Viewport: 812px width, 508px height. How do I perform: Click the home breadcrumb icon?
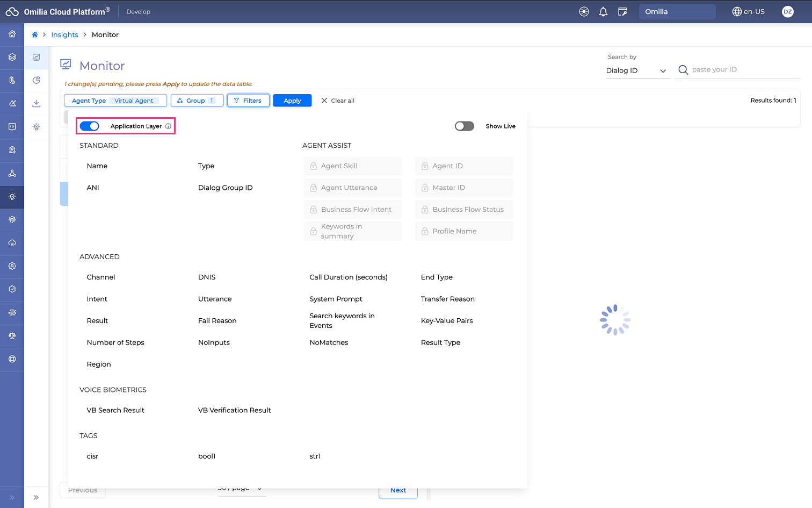(35, 35)
